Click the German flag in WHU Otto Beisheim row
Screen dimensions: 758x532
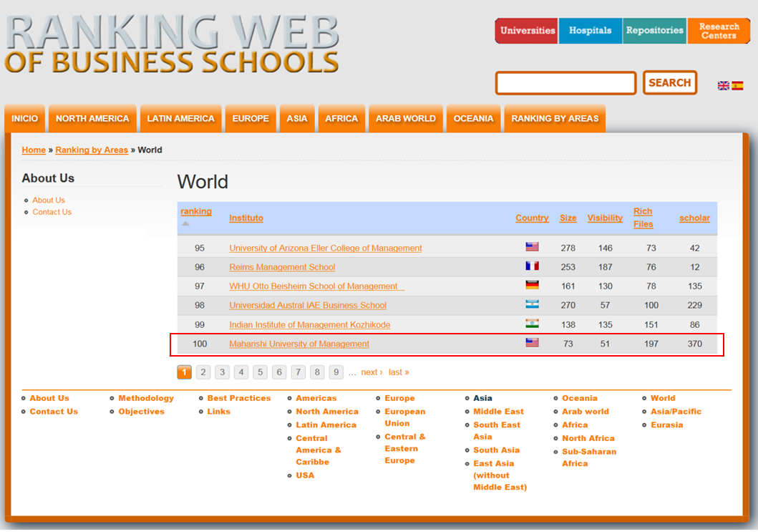click(532, 286)
